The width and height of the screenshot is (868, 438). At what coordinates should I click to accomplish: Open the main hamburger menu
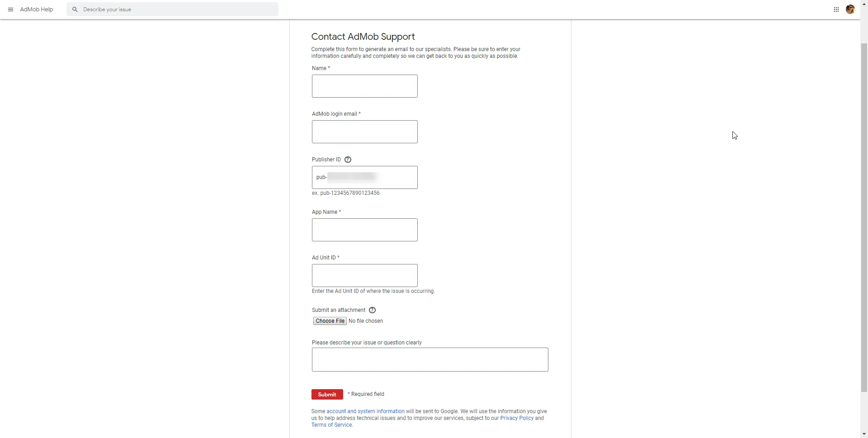pyautogui.click(x=10, y=9)
